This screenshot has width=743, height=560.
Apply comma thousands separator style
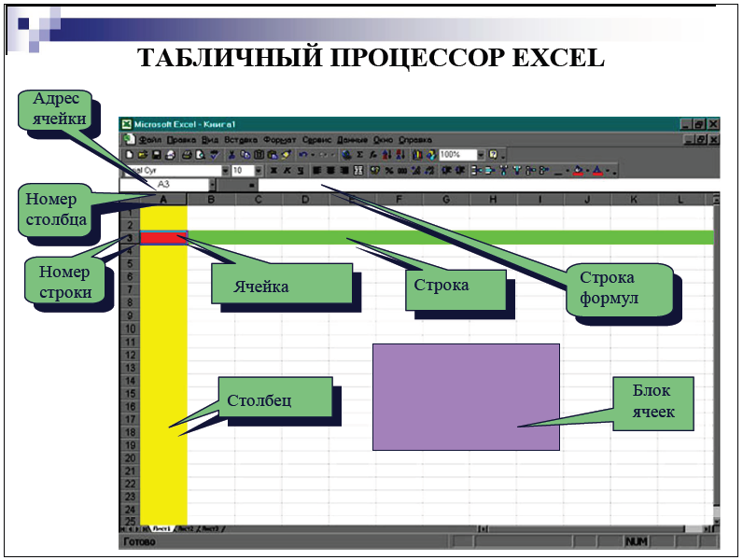(x=402, y=170)
